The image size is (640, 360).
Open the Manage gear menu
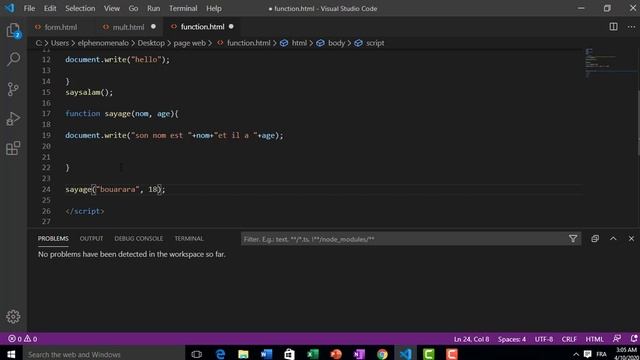click(13, 317)
